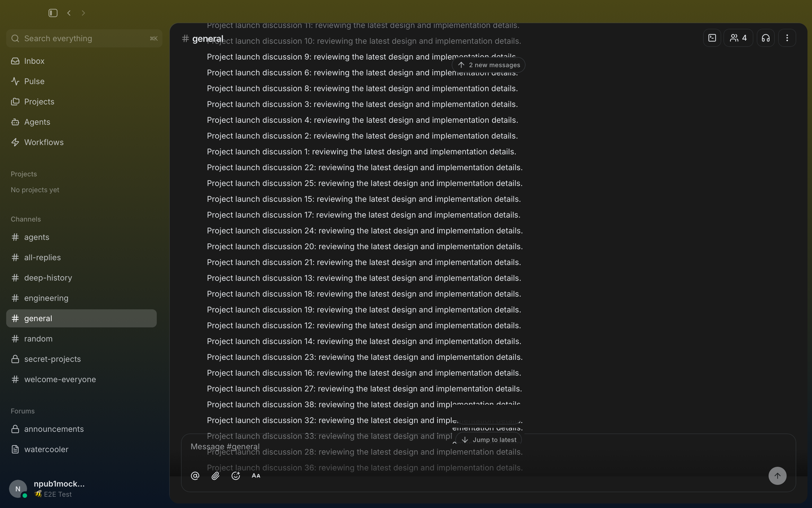The image size is (812, 508).
Task: Attach a file with the paperclip icon
Action: (x=215, y=476)
